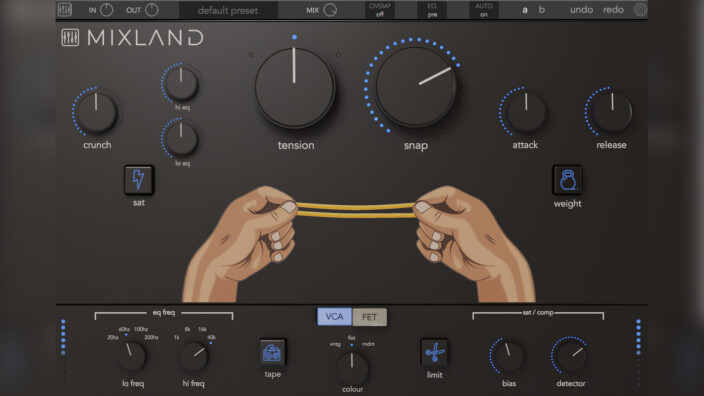Toggle the sat lightning bolt button
This screenshot has height=396, width=704.
coord(139,180)
